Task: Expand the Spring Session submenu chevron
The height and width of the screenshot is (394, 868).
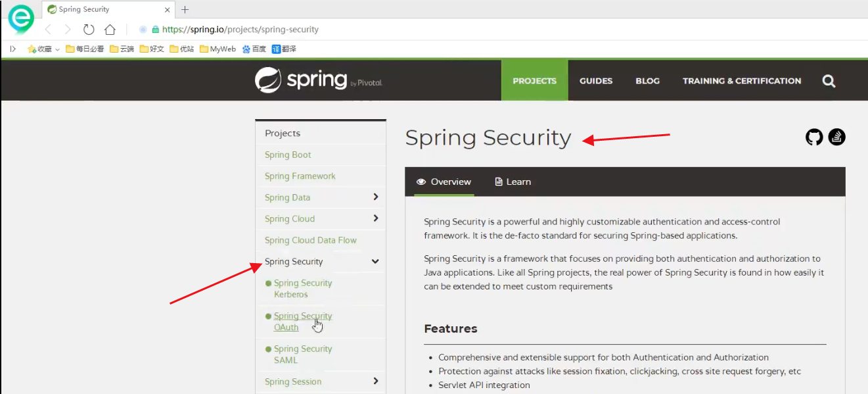Action: 376,381
